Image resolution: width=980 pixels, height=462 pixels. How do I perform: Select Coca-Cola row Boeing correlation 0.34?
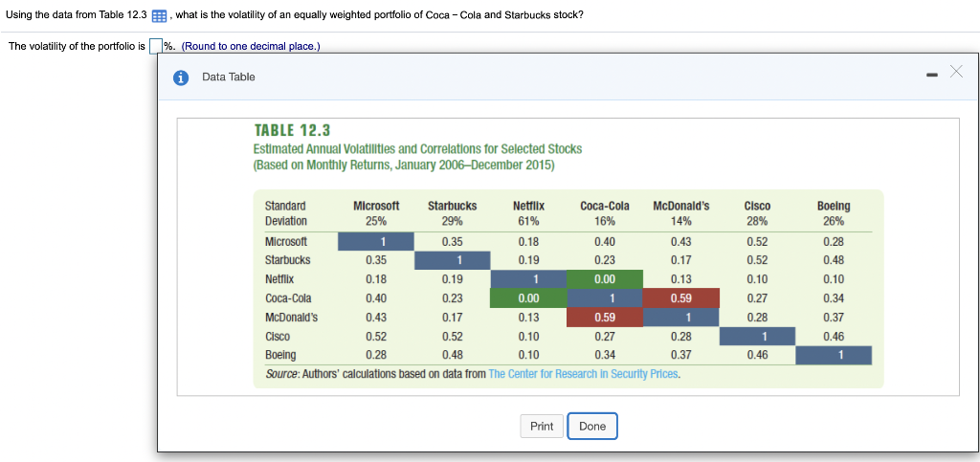(x=834, y=298)
